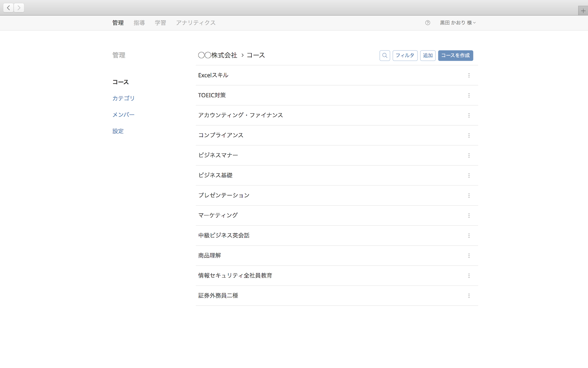Open the メンバー sidebar link
Viewport: 588px width, 368px height.
click(x=123, y=115)
